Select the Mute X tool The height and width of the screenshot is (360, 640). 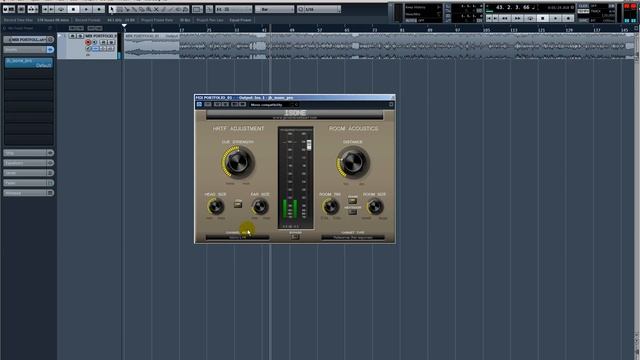coord(156,9)
